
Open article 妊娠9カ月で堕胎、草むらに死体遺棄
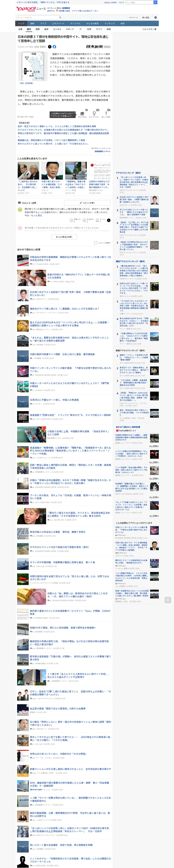[x=63, y=627]
